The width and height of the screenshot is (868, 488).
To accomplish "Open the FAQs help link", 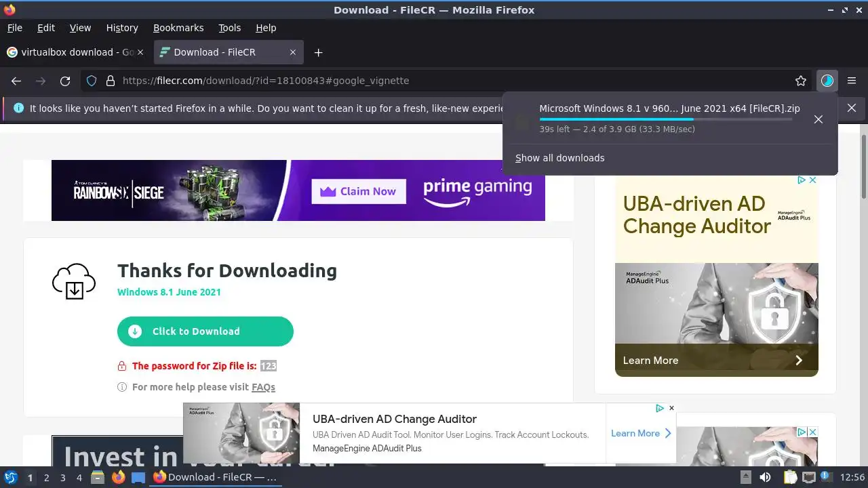I will click(263, 387).
